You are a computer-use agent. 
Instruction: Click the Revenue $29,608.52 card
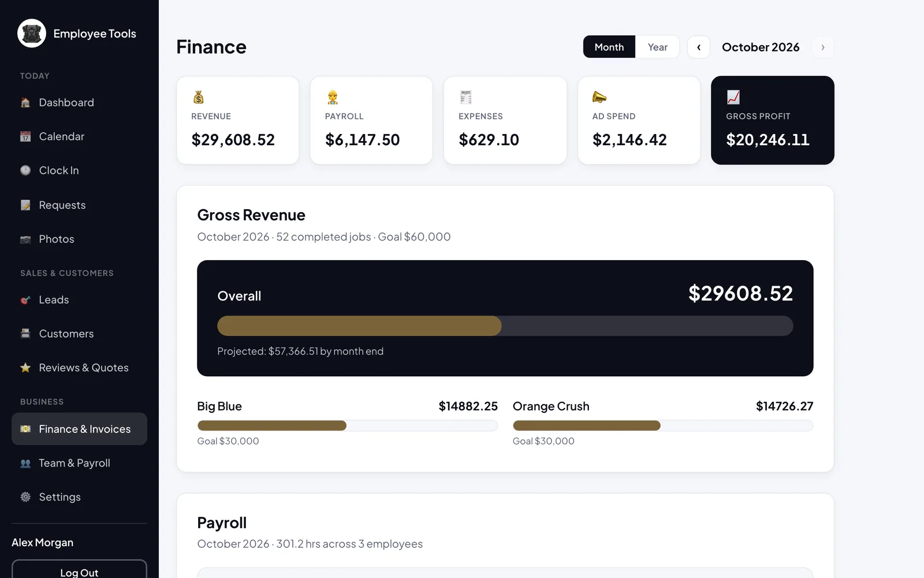(x=238, y=120)
